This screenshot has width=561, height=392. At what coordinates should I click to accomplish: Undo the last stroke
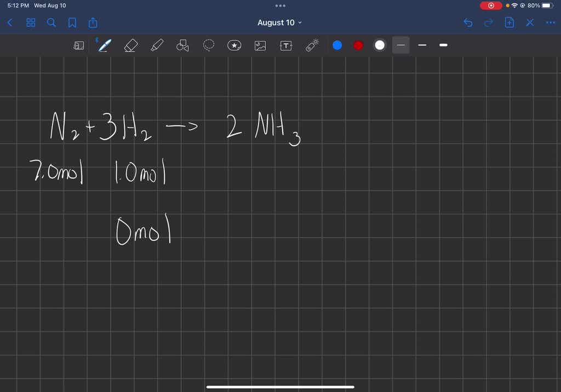[468, 23]
